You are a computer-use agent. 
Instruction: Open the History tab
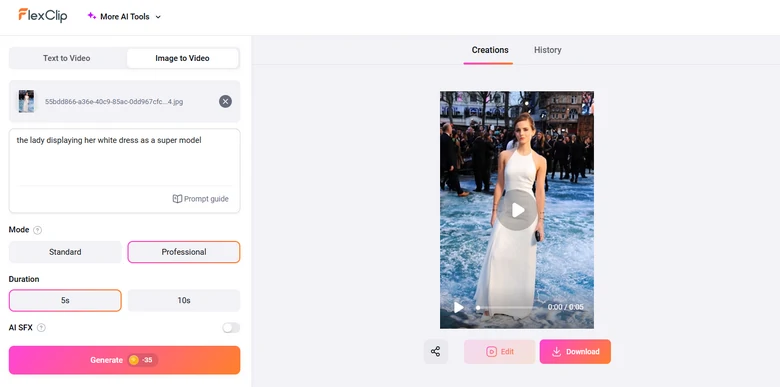(x=548, y=50)
